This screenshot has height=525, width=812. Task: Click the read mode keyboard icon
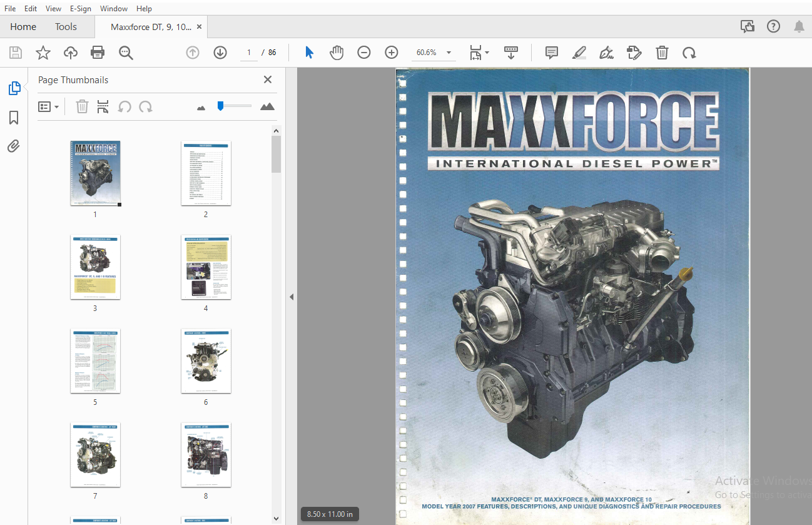511,53
